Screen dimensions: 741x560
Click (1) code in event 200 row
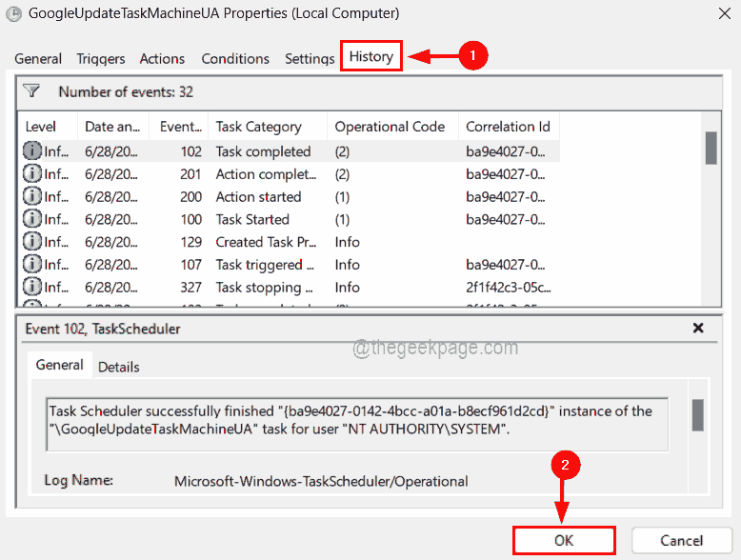(342, 197)
